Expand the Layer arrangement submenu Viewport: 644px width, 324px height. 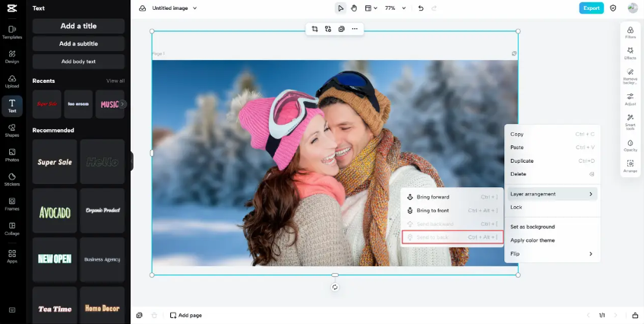click(552, 194)
